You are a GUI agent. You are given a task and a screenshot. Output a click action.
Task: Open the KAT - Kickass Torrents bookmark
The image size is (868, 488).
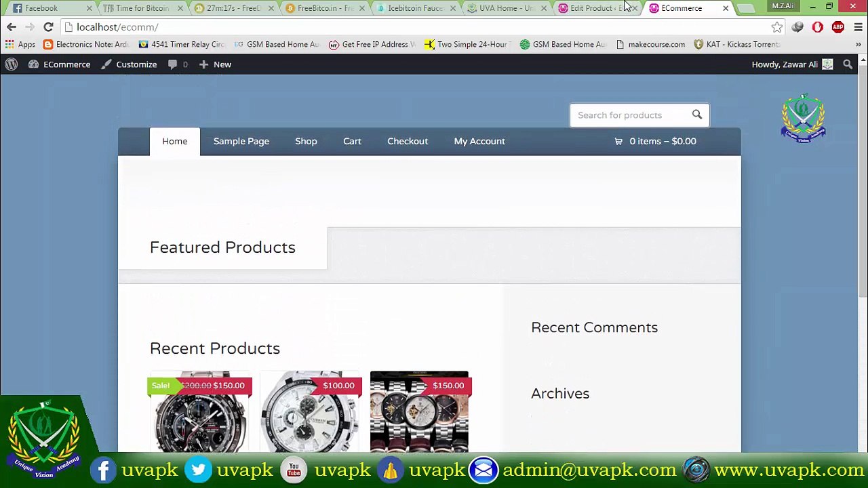tap(737, 45)
